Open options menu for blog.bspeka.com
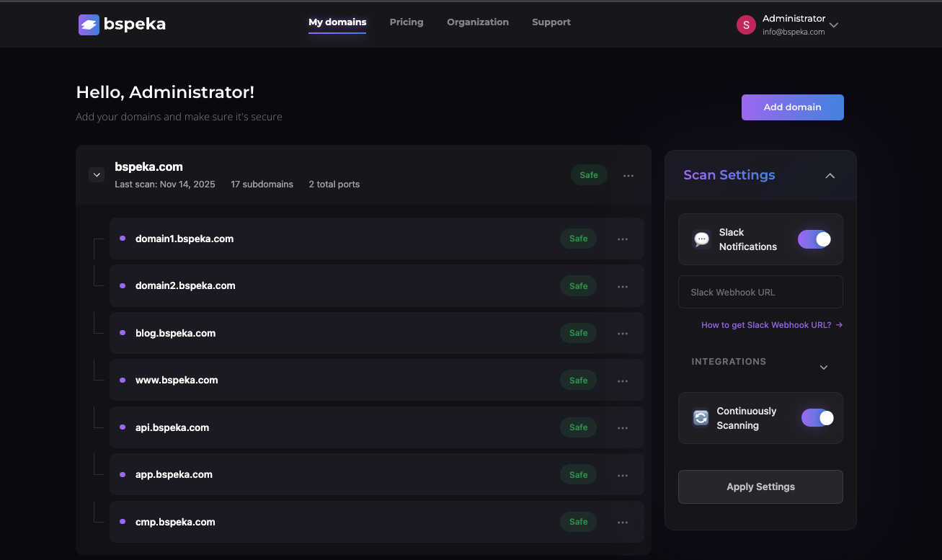This screenshot has width=942, height=560. click(623, 334)
